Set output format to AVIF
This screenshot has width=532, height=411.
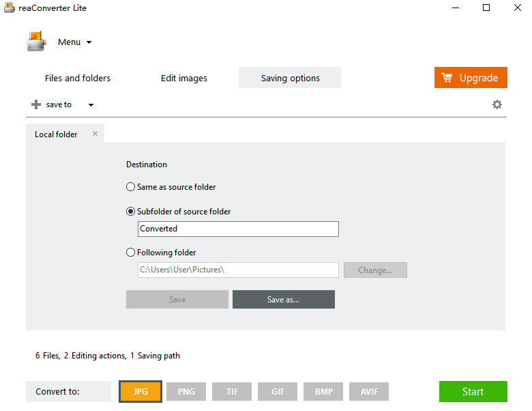[x=369, y=392]
